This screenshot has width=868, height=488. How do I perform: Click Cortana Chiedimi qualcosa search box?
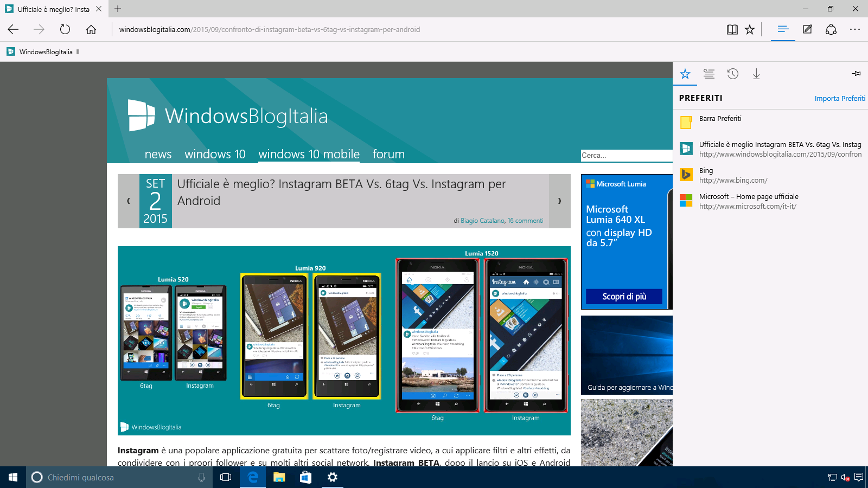119,477
